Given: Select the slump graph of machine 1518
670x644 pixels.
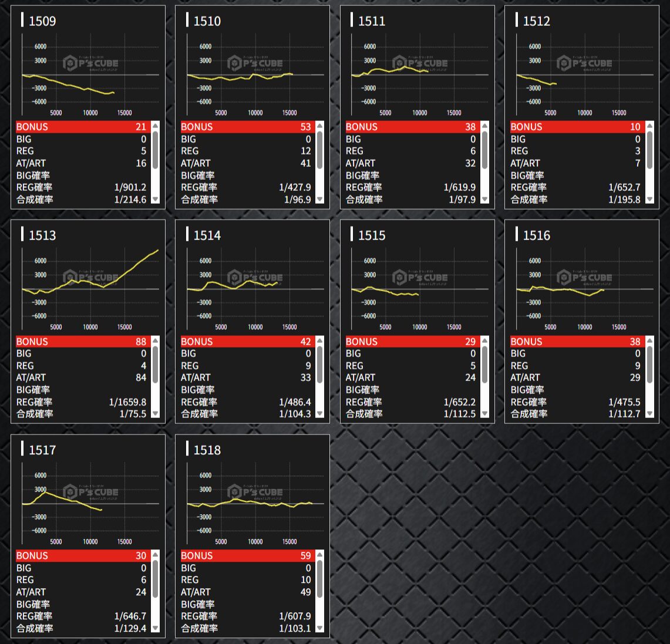Looking at the screenshot, I should point(255,503).
